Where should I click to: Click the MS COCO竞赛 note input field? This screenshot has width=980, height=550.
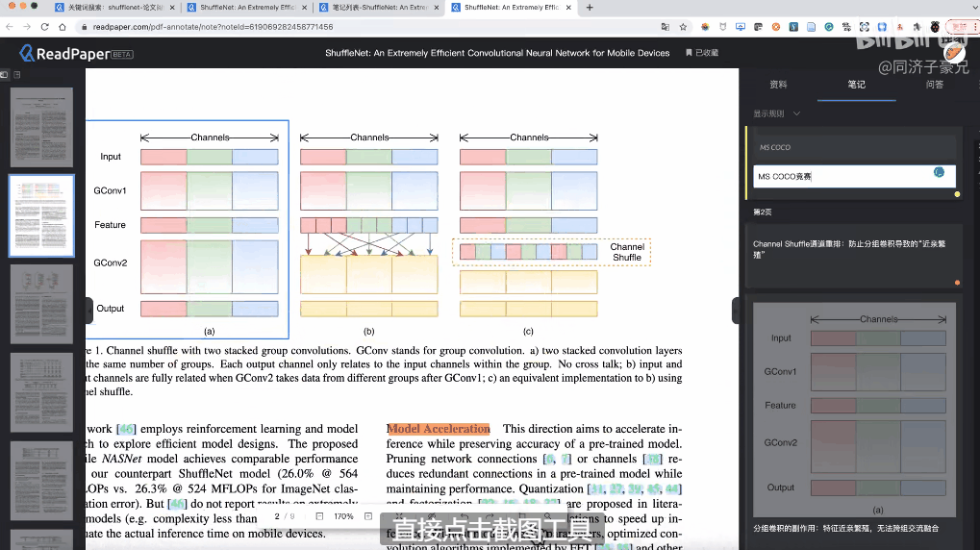click(x=854, y=176)
